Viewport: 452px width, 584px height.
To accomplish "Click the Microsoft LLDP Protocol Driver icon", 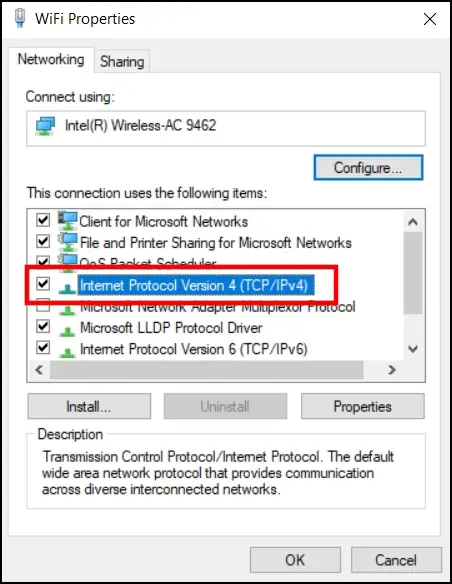I will coord(67,330).
